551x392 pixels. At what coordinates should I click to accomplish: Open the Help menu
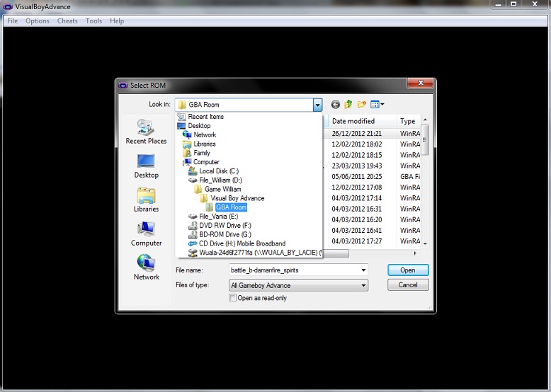pyautogui.click(x=117, y=21)
